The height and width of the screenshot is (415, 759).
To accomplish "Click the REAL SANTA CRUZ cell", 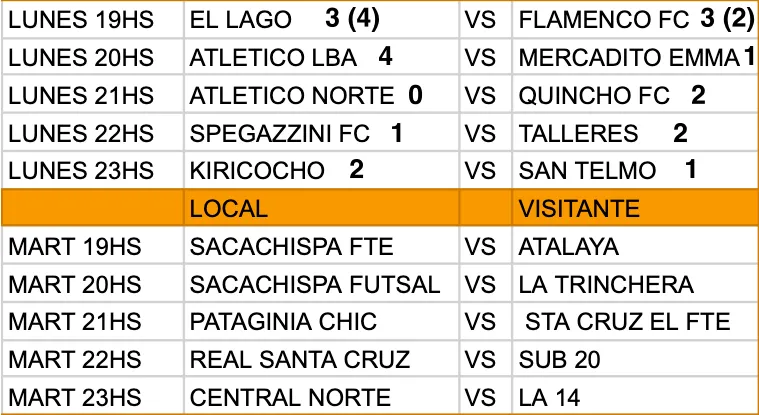I will click(x=320, y=359).
